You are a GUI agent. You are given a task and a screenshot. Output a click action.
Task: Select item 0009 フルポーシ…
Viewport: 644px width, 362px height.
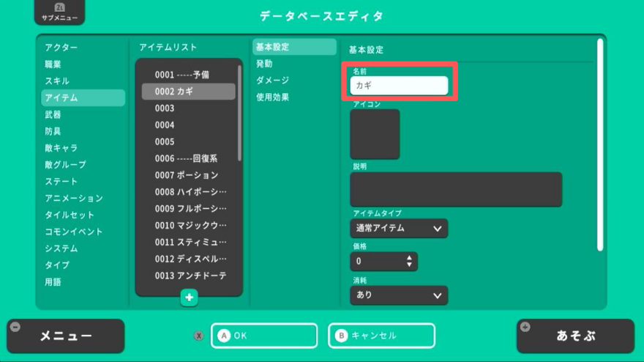189,209
